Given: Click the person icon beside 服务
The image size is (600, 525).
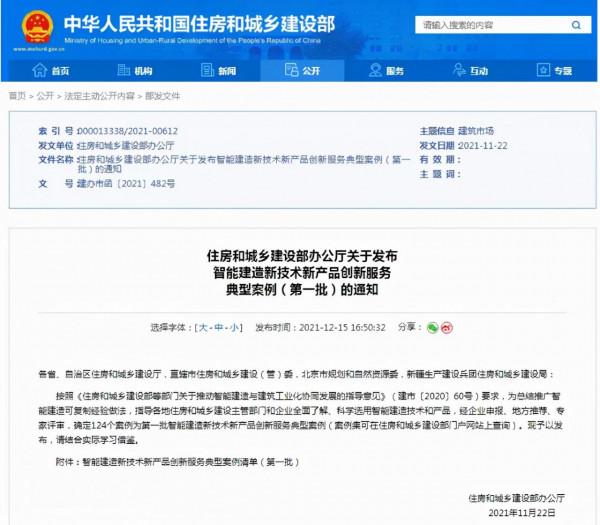Looking at the screenshot, I should (x=375, y=70).
